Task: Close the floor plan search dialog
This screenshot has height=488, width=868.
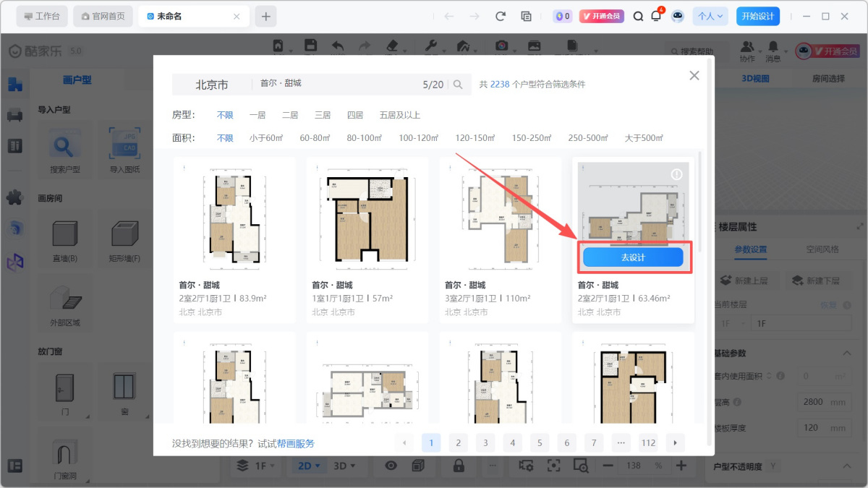Action: [x=694, y=75]
